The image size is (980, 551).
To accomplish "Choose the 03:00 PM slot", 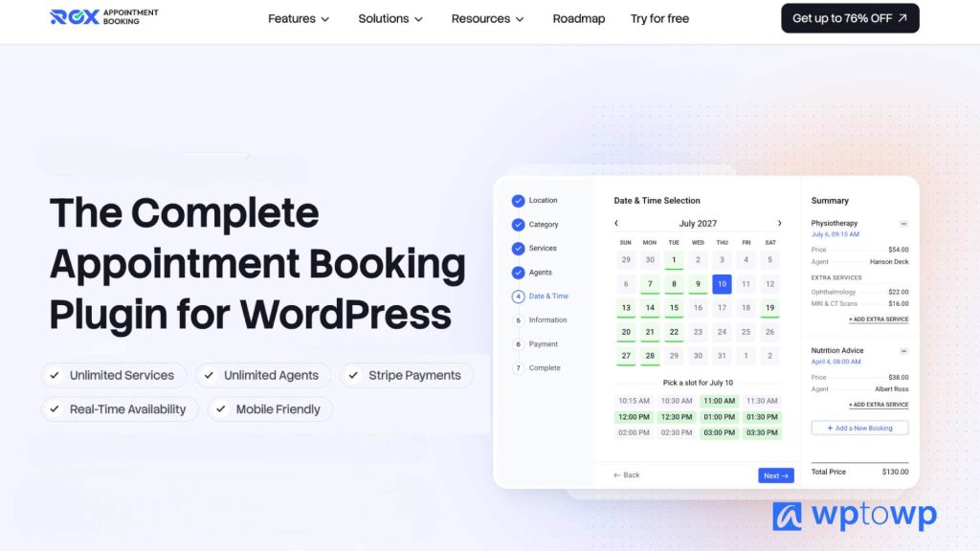I will coord(720,432).
